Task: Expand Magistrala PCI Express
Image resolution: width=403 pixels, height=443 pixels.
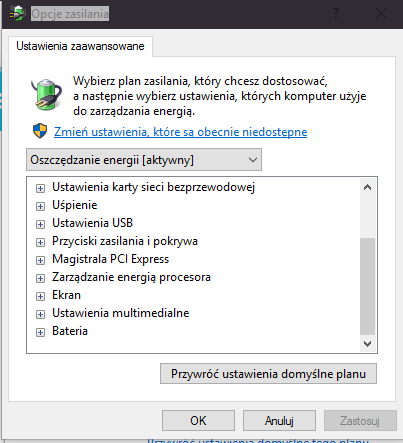Action: click(40, 261)
